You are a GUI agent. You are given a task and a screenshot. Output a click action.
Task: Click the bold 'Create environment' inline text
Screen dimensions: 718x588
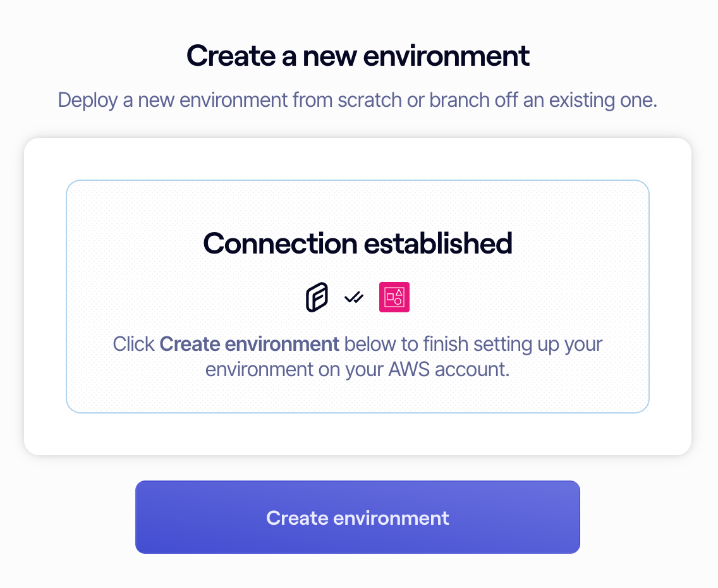click(251, 344)
